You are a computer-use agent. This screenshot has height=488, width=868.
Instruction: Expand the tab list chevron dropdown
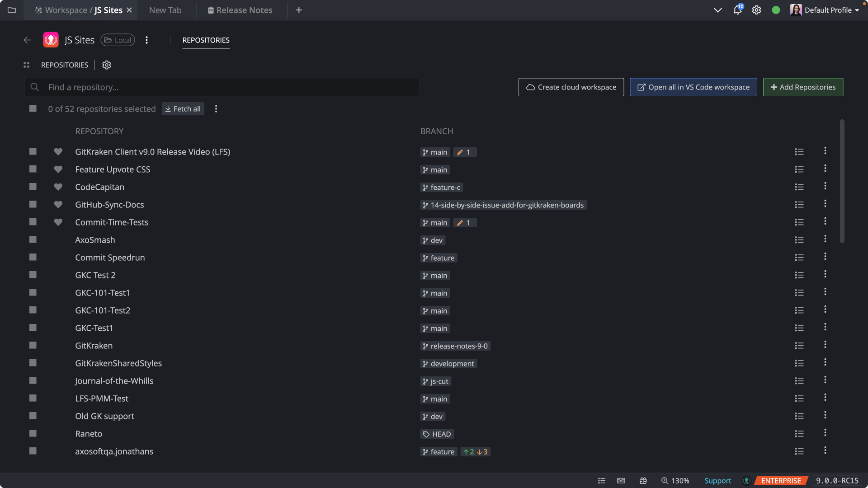point(717,10)
